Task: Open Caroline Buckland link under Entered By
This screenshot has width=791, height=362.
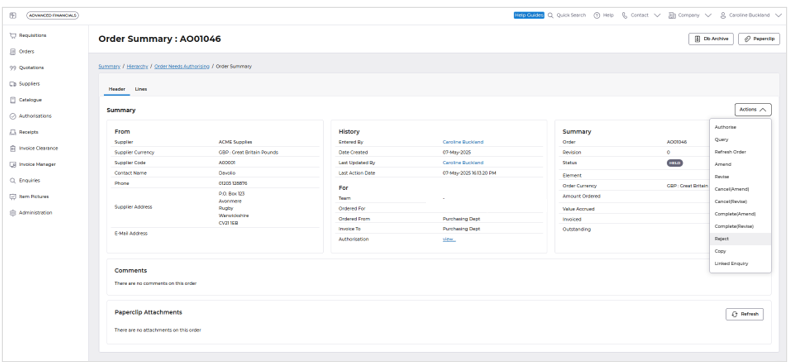Action: (x=463, y=142)
